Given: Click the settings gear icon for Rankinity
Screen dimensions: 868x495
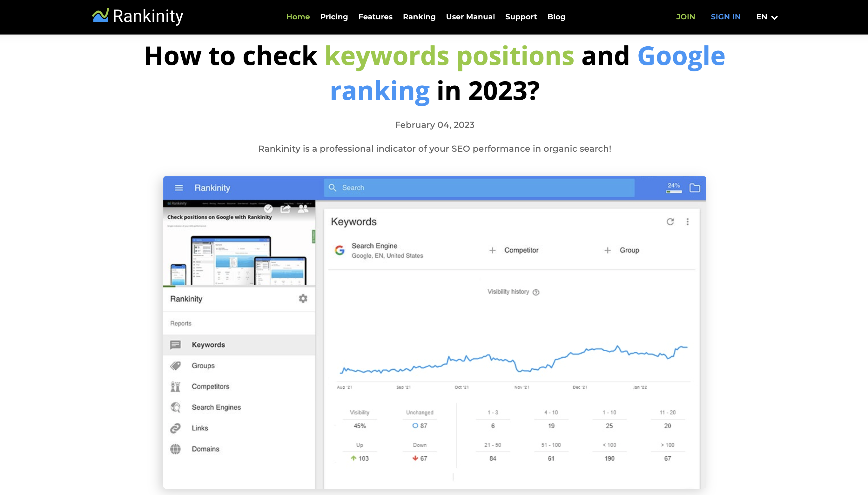Looking at the screenshot, I should (x=303, y=299).
